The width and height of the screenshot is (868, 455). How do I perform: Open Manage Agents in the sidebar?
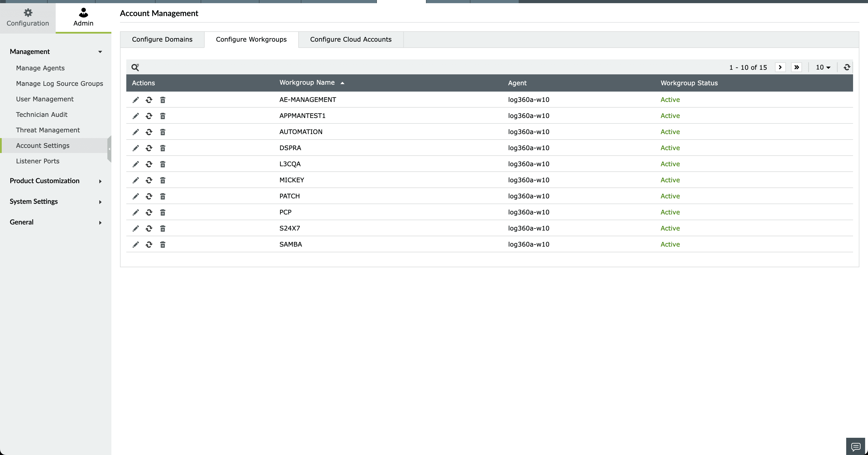click(40, 68)
